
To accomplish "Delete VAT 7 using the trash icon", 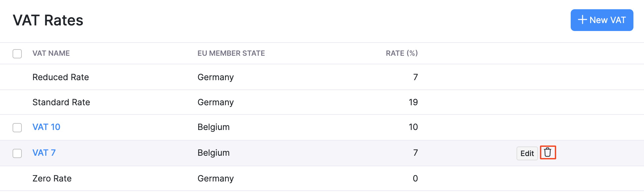I will coord(548,152).
